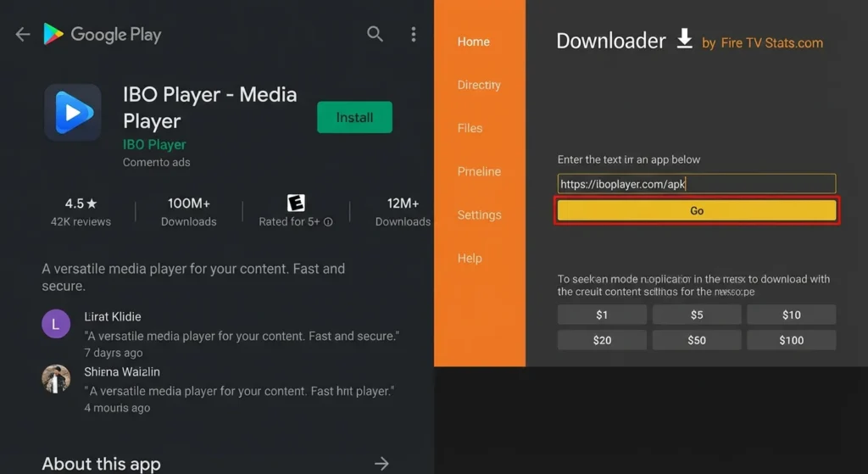Open Prneline in Downloader sidebar
This screenshot has width=868, height=474.
[x=480, y=171]
